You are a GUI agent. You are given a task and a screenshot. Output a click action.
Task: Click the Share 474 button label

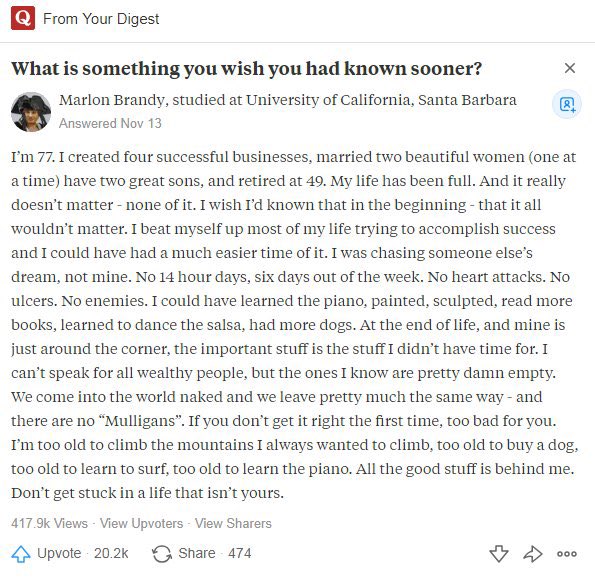[x=215, y=553]
